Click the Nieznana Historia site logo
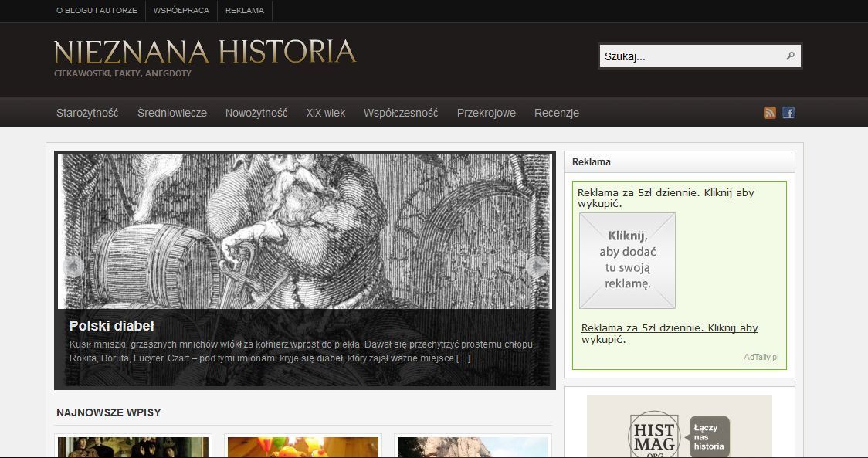This screenshot has height=458, width=868. (x=205, y=52)
